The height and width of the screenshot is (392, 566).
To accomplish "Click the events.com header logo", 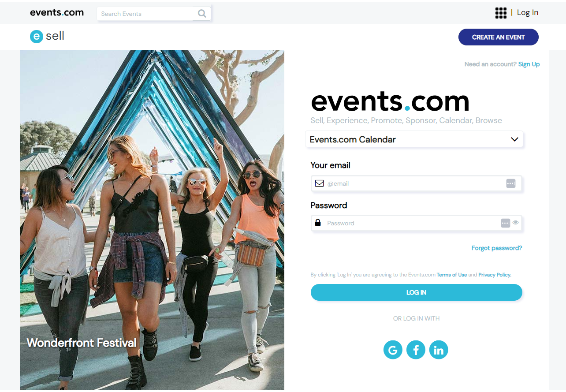I will (57, 13).
